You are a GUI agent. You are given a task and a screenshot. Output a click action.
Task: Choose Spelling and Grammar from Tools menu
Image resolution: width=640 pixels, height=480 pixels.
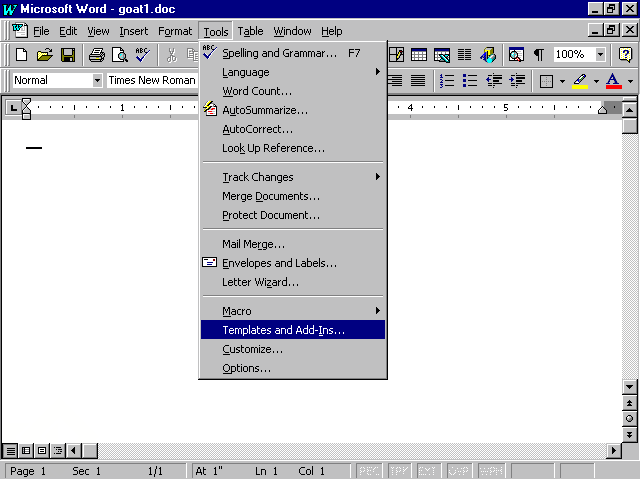293,53
